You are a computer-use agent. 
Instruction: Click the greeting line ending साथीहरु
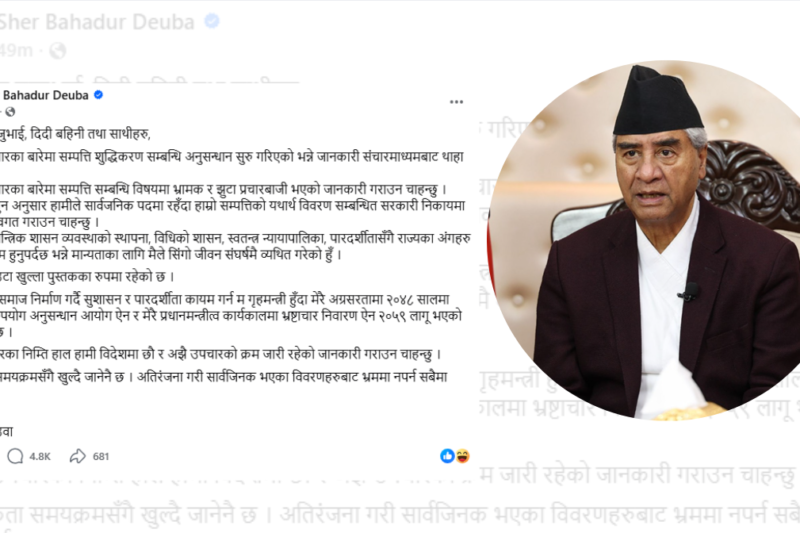tap(76, 134)
